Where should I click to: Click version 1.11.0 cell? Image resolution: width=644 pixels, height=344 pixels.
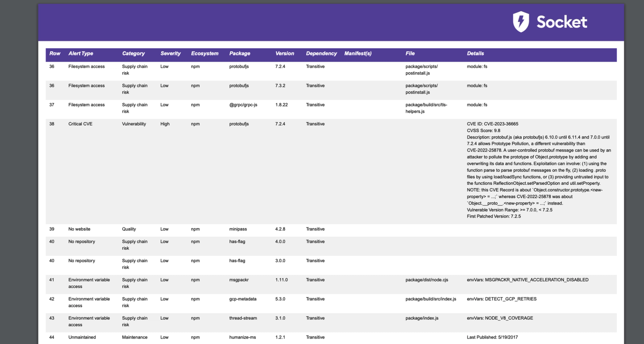[281, 280]
